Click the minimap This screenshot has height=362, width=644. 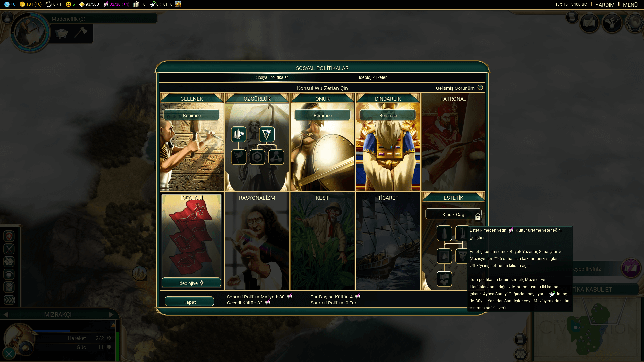[x=587, y=329]
